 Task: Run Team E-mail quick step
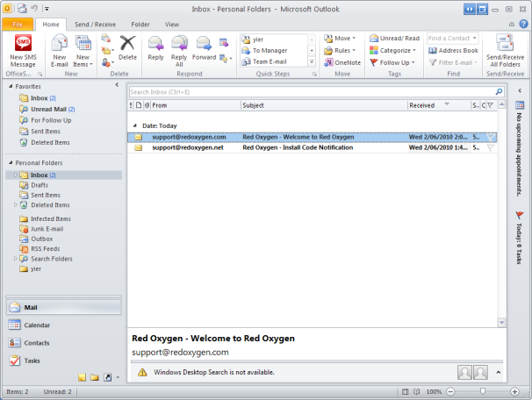click(x=274, y=61)
